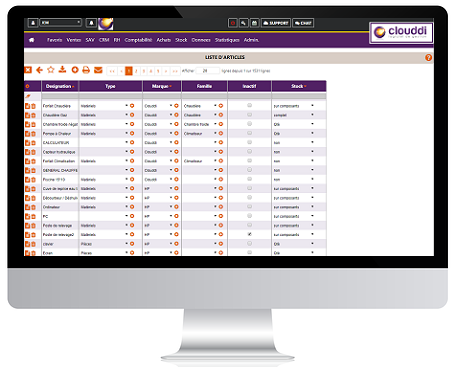Screen dimensions: 454x367
Task: Sort by the Marque column header
Action: pyautogui.click(x=162, y=86)
